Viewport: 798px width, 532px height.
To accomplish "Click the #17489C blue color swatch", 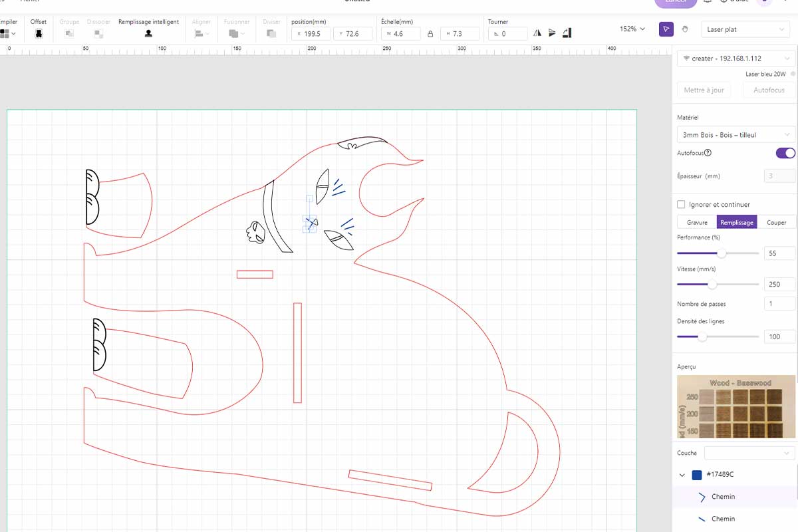I will 697,475.
